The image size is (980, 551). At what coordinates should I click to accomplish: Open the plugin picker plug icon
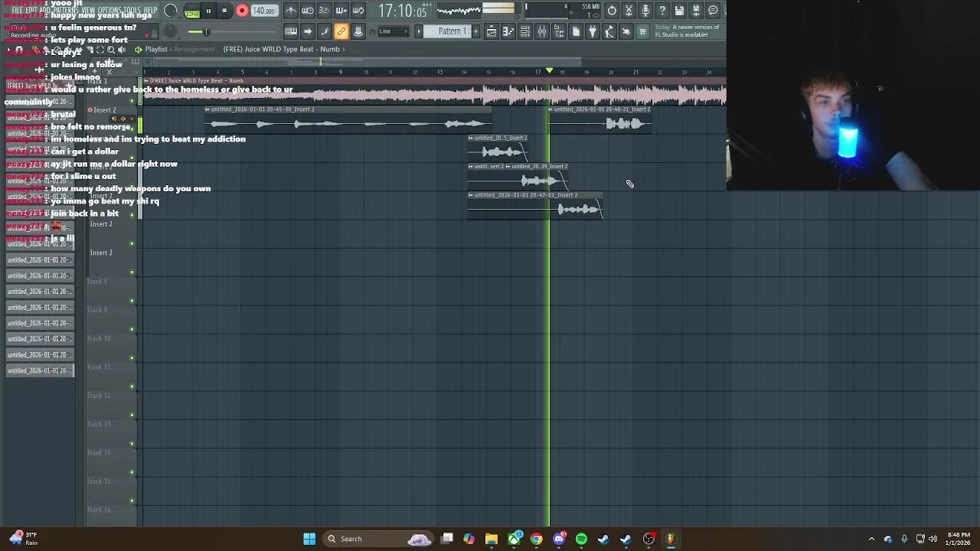(x=593, y=31)
